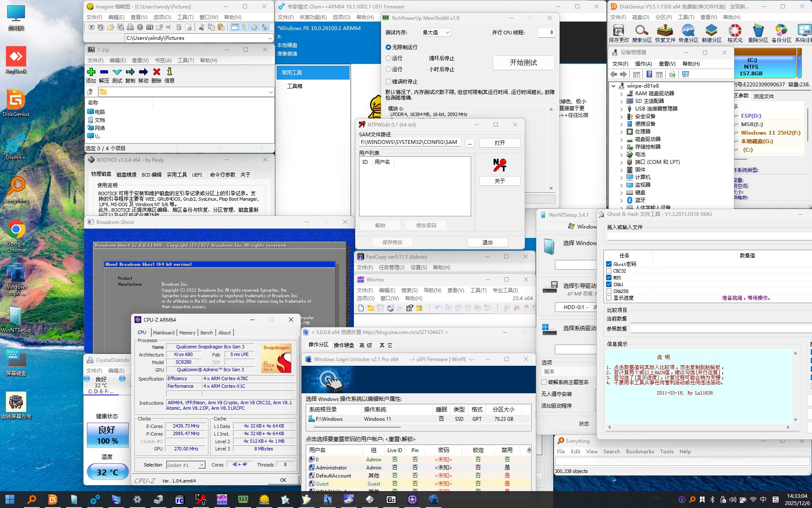Open CPU-Z from the taskbar
This screenshot has width=812, height=508.
tap(412, 500)
